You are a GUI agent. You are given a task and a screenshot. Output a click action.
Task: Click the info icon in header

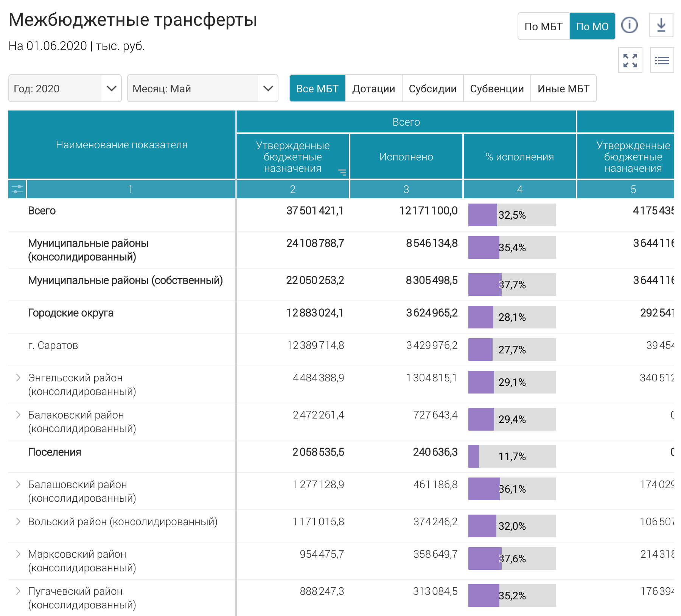click(x=630, y=25)
